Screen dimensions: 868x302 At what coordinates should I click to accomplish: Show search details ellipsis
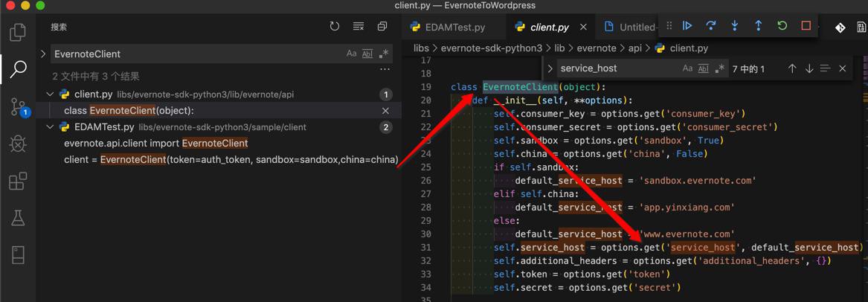[385, 70]
